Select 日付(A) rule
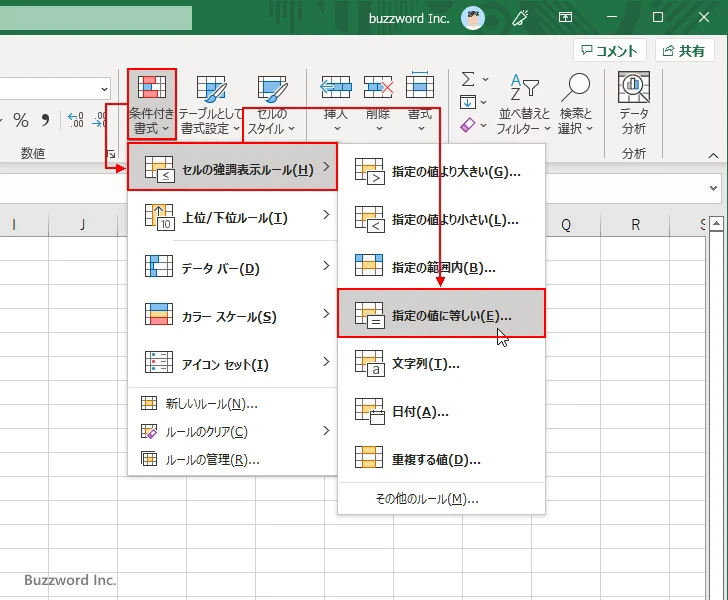Screen dimensions: 728x600 [441, 411]
